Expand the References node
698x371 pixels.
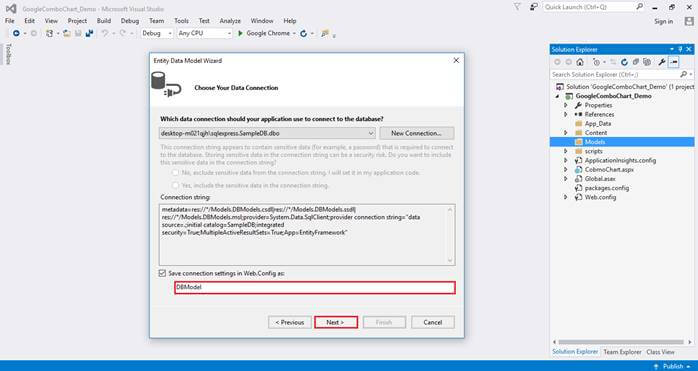tap(566, 114)
